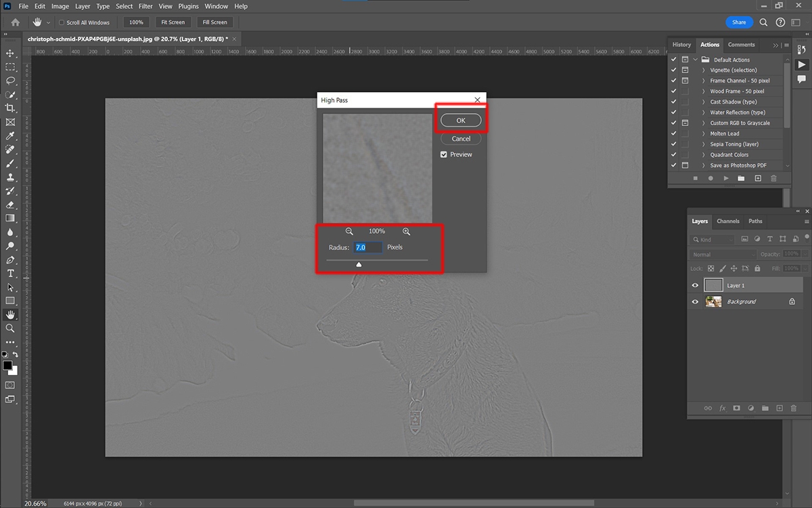This screenshot has height=508, width=812.
Task: Open the Search icon at top right
Action: click(x=763, y=22)
